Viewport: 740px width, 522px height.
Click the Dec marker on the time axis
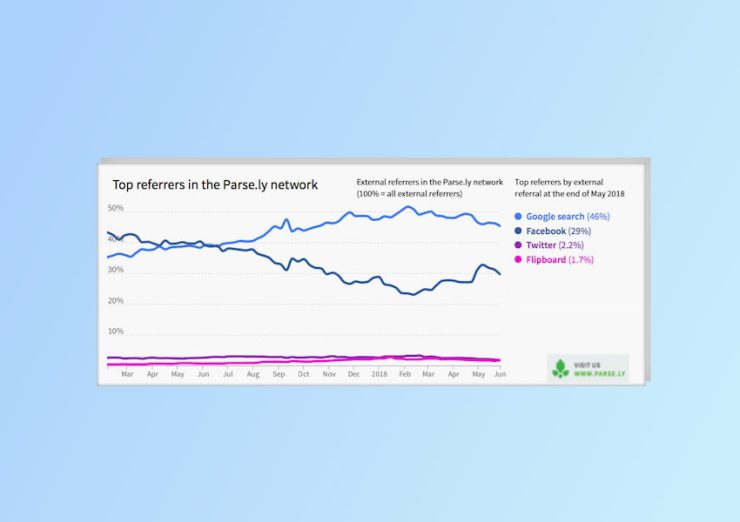click(x=354, y=374)
